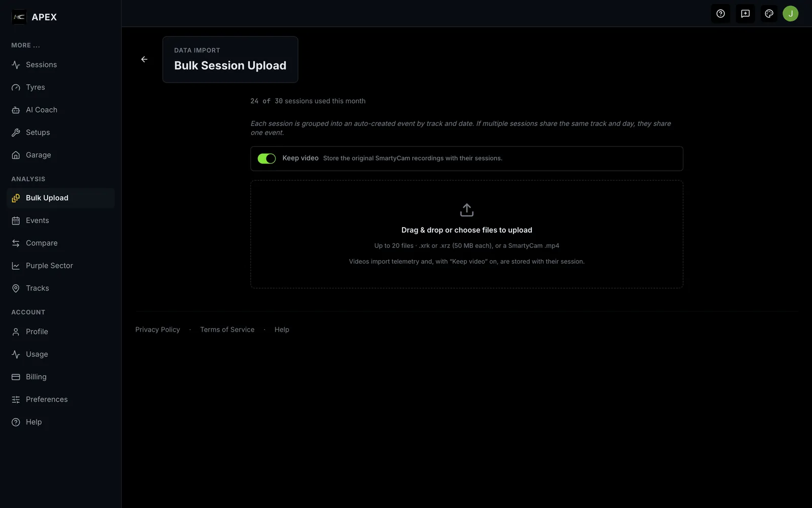
Task: Click the Sessions pulse icon in sidebar
Action: (x=16, y=65)
